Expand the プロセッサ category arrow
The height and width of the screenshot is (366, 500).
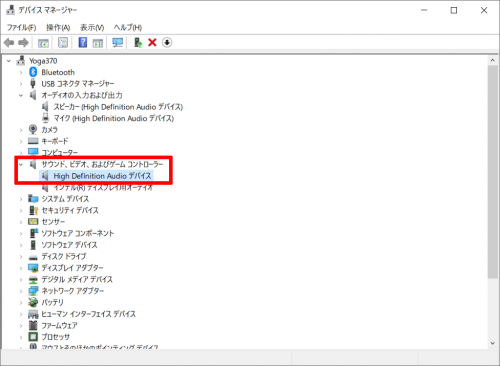click(21, 337)
